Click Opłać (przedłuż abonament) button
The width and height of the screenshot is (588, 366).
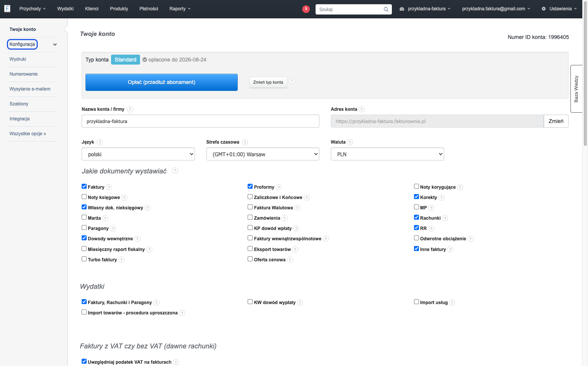pos(161,82)
